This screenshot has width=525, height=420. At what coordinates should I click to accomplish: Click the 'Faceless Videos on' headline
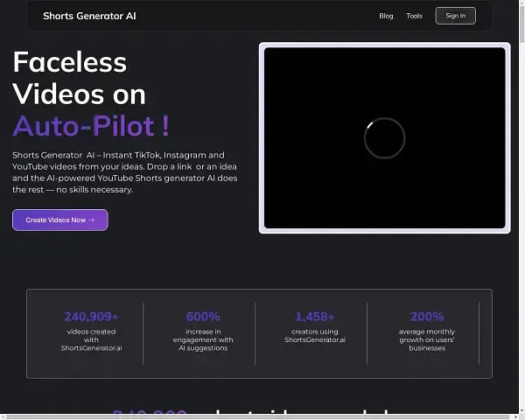pyautogui.click(x=79, y=78)
